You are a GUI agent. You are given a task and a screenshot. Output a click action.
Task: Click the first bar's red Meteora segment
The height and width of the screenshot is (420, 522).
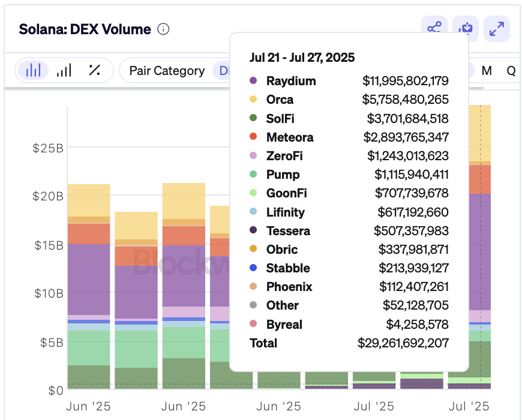(x=89, y=234)
